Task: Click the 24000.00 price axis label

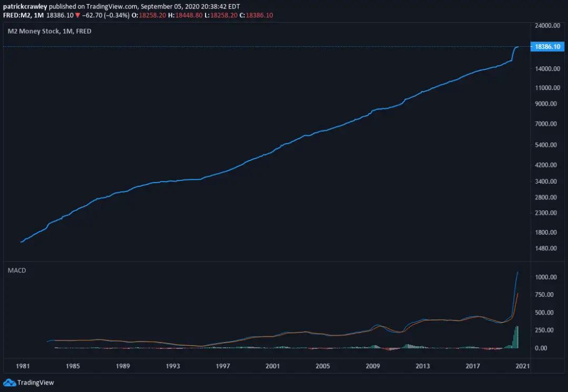Action: (x=547, y=26)
